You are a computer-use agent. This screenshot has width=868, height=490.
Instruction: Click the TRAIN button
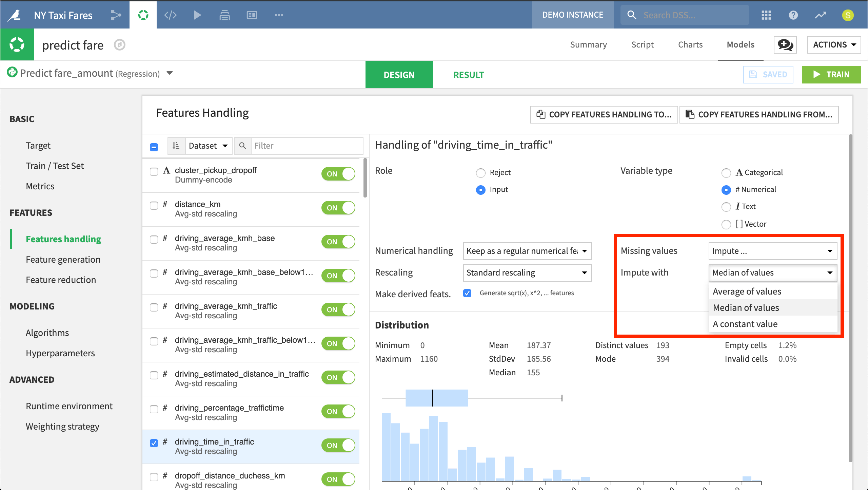831,74
